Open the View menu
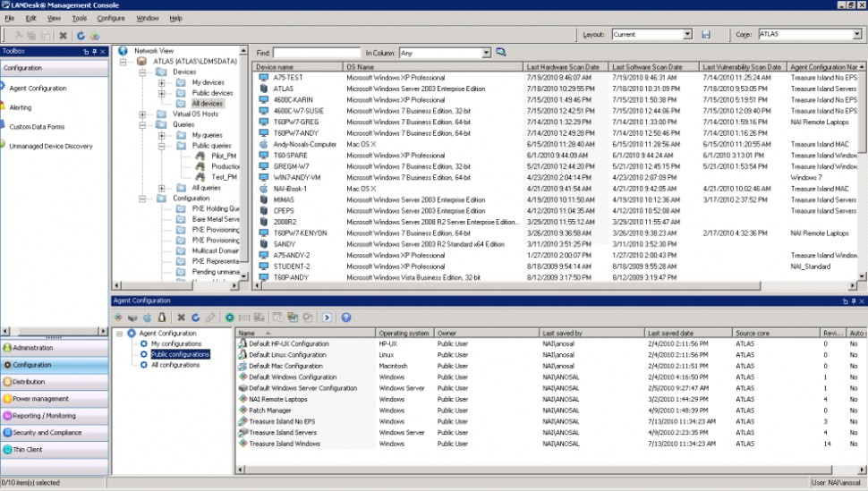868x491 pixels. [x=54, y=18]
